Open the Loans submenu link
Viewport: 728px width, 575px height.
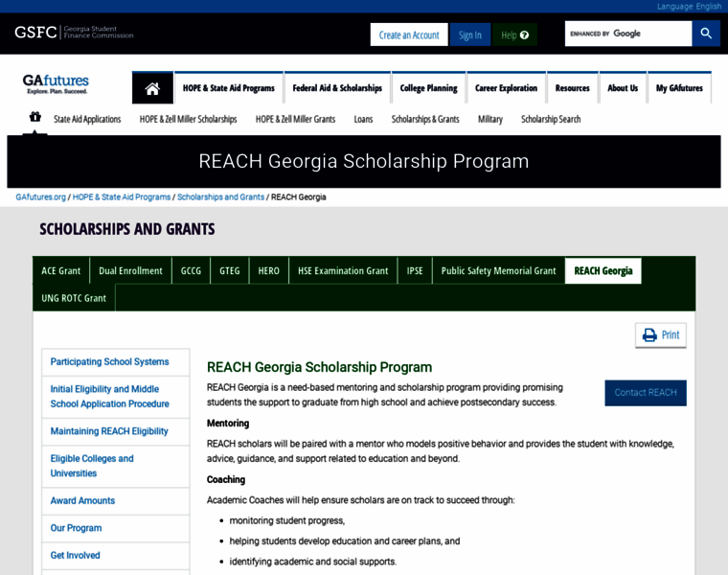click(x=363, y=120)
